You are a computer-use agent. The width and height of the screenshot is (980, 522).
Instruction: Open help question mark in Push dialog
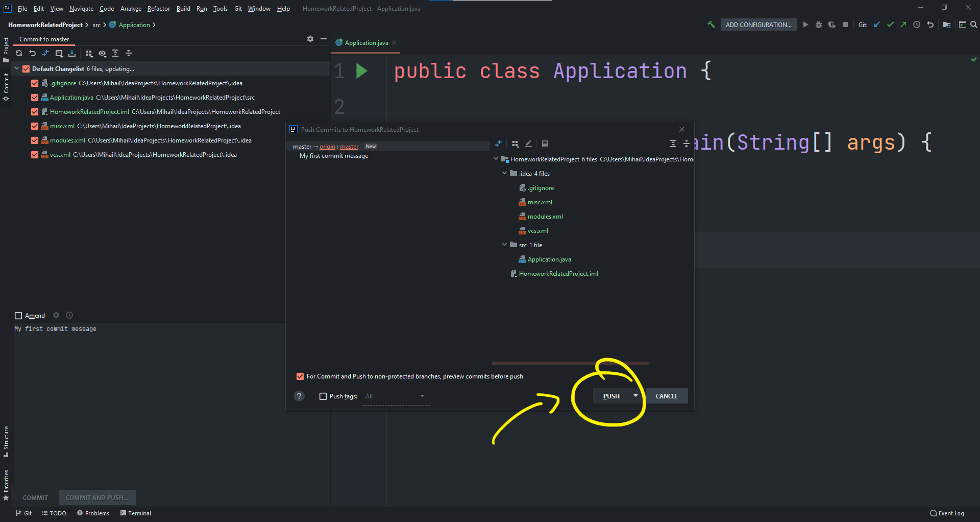click(299, 396)
